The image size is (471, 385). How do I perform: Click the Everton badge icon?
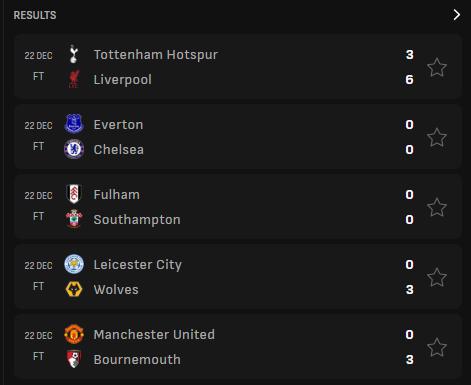pos(74,124)
